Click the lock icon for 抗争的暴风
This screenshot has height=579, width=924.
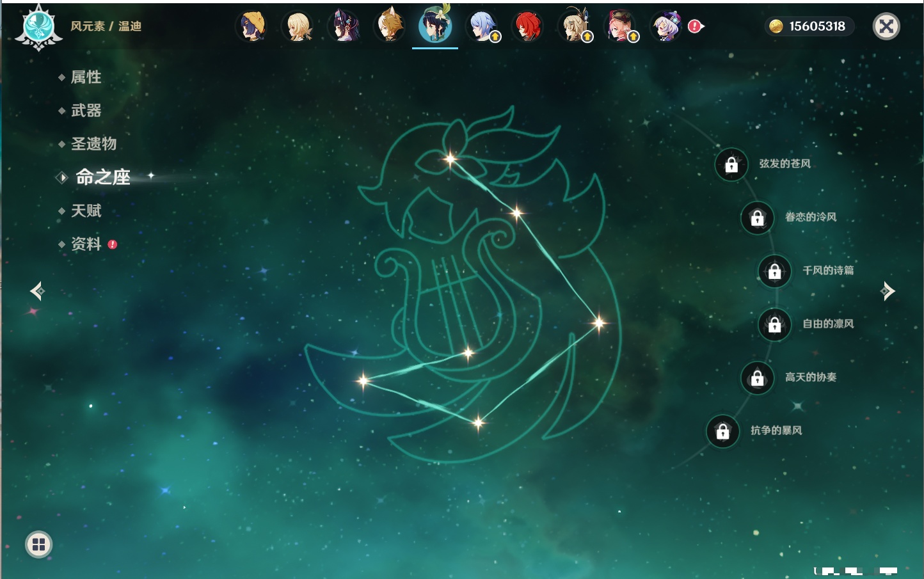click(723, 431)
